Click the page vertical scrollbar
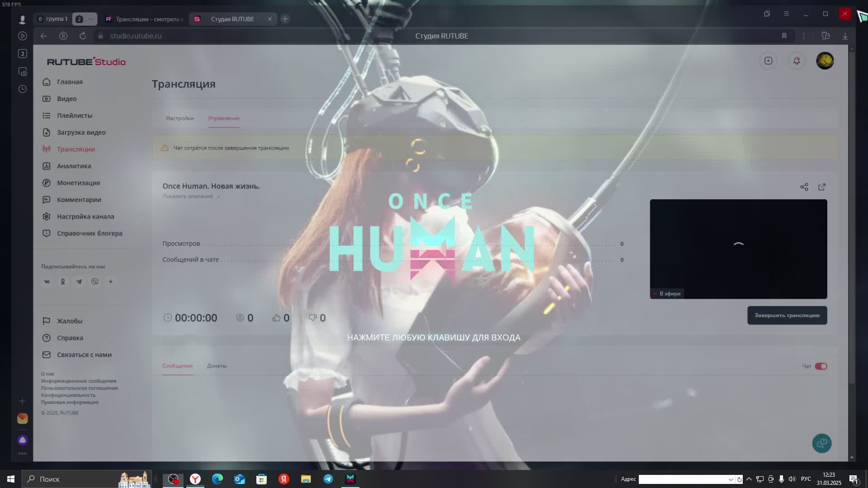868x488 pixels. click(x=852, y=217)
